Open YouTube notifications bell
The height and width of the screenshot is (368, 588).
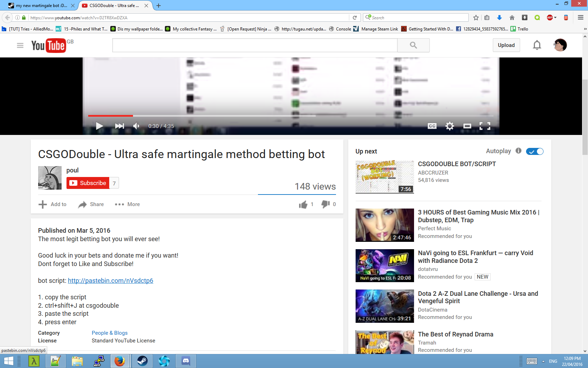[x=537, y=45]
